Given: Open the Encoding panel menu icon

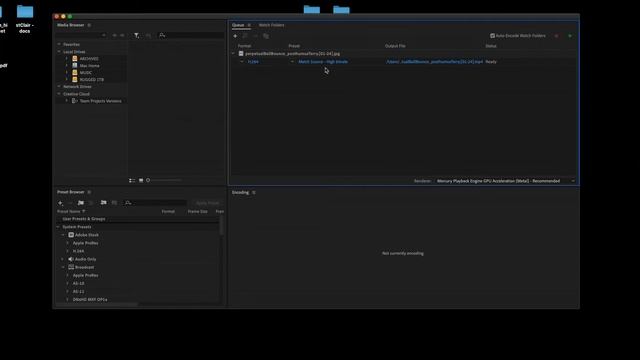Looking at the screenshot, I should click(253, 193).
